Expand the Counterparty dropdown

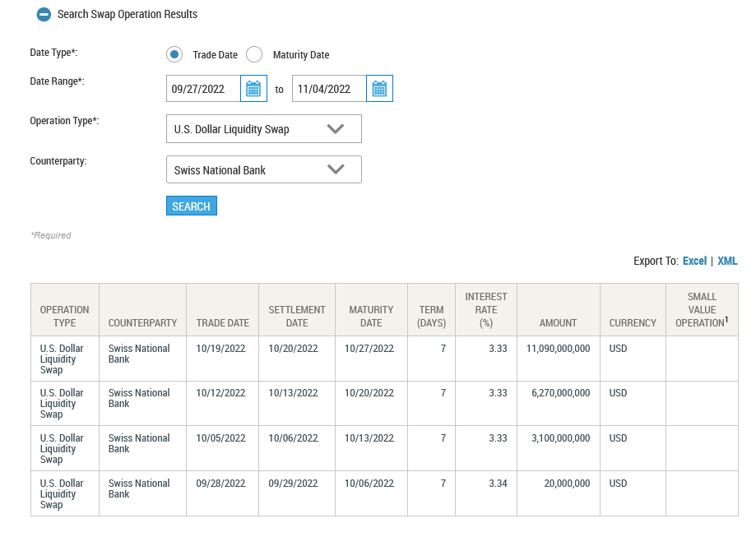tap(263, 170)
